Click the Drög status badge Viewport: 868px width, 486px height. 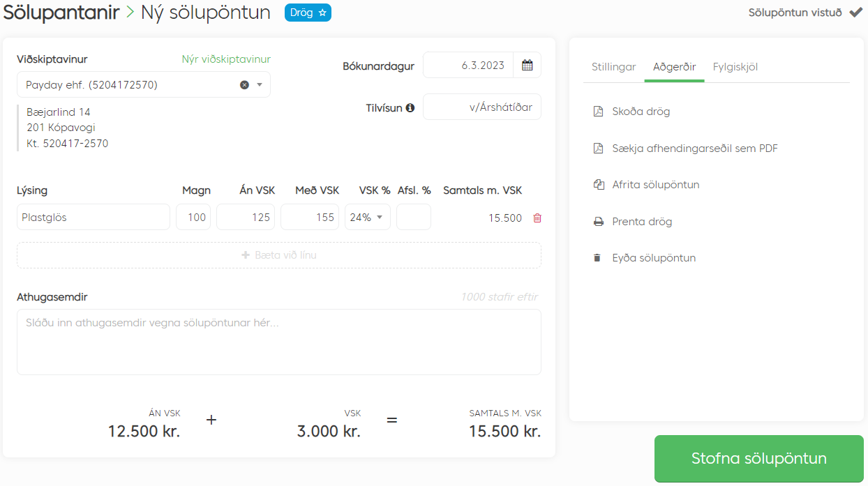pos(308,13)
